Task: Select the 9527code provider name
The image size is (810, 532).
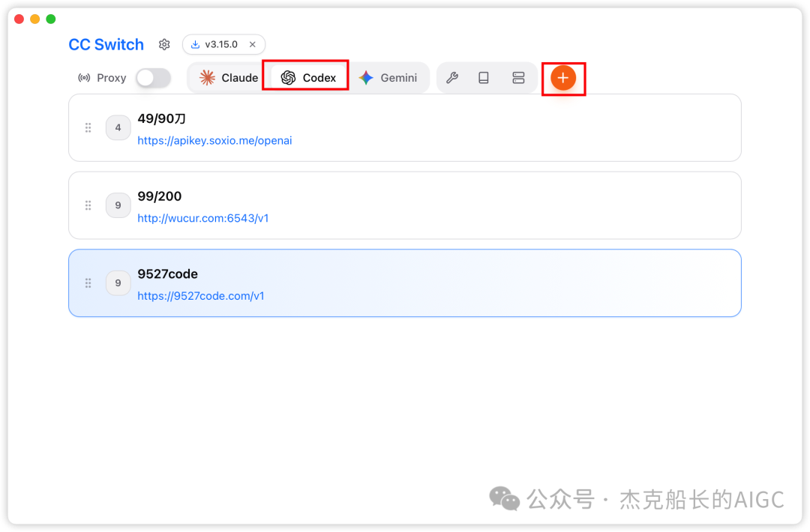Action: [x=167, y=274]
